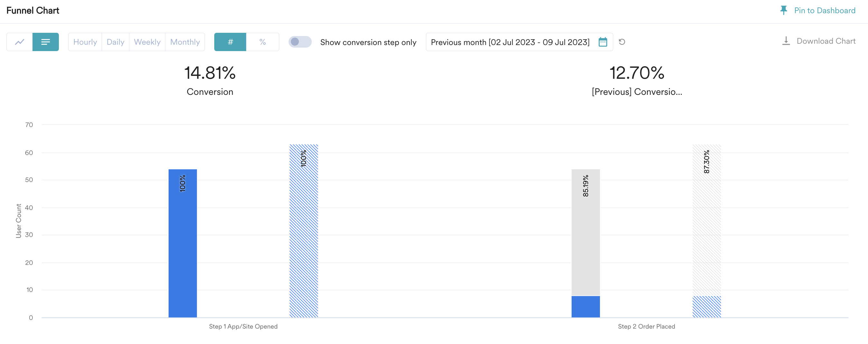Toggle Show conversion step only switch
868x344 pixels.
(300, 42)
